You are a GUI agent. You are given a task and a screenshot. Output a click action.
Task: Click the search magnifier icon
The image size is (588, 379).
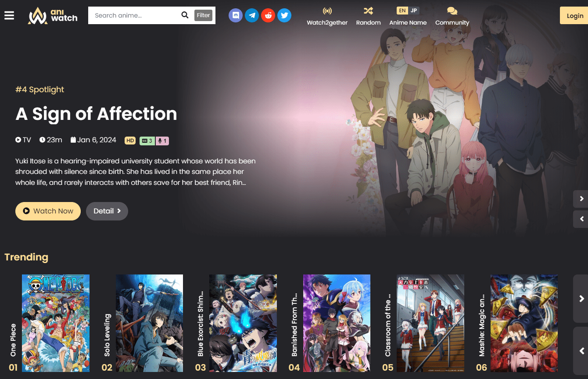185,15
